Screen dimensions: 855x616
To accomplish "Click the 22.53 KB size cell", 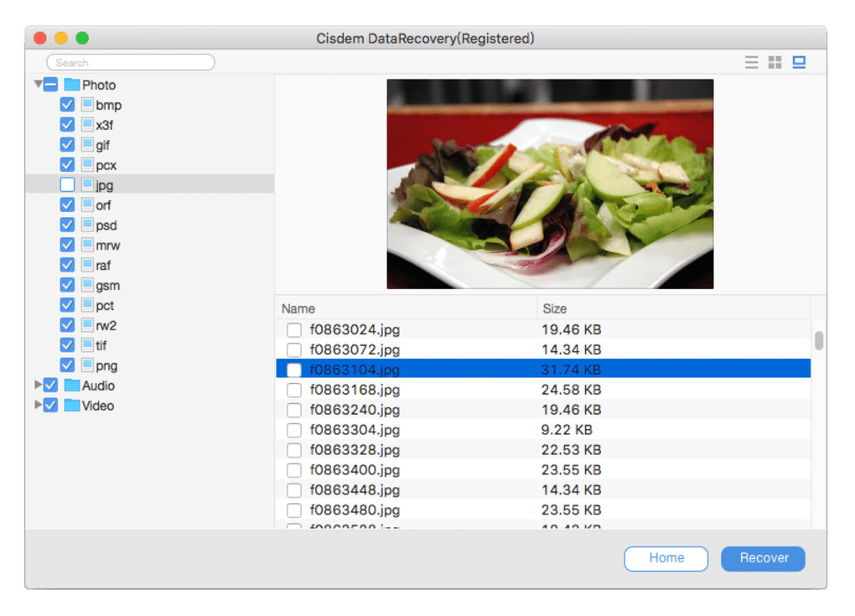I will click(571, 450).
